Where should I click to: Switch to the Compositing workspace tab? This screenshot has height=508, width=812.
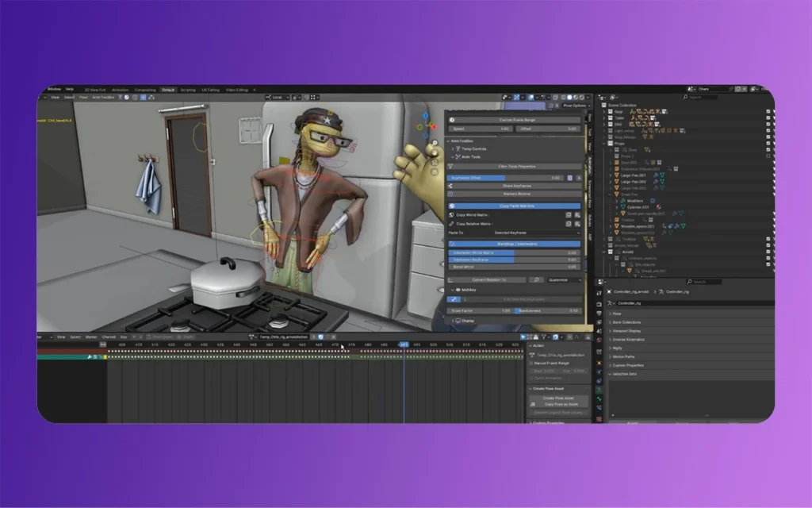point(145,90)
